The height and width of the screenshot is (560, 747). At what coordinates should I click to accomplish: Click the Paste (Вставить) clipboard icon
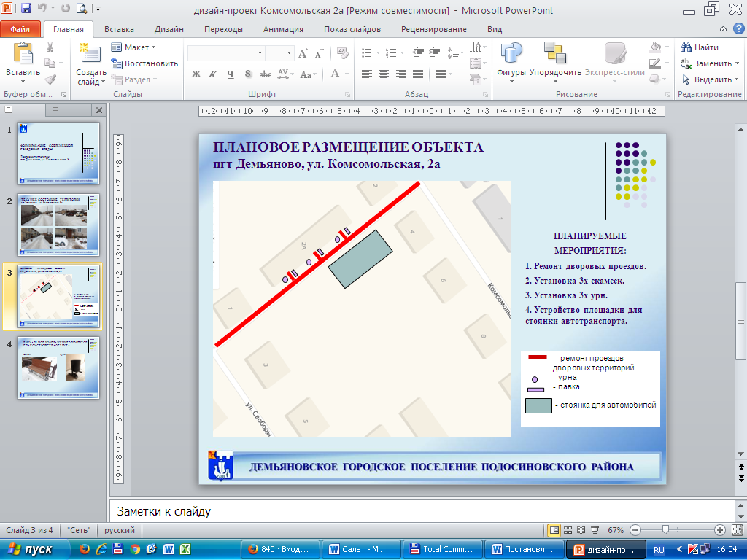point(23,53)
